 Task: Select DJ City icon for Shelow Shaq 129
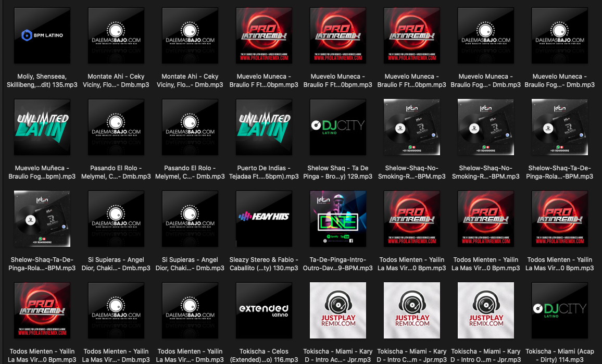coord(338,128)
